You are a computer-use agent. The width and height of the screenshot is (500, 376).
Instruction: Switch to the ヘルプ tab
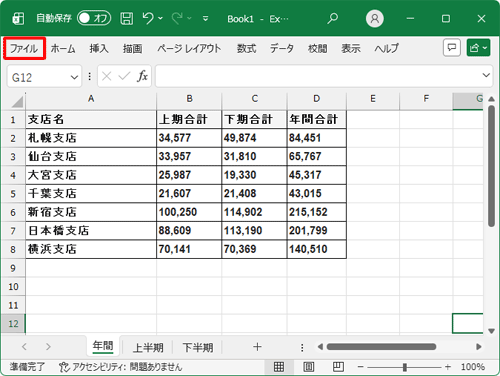[386, 49]
